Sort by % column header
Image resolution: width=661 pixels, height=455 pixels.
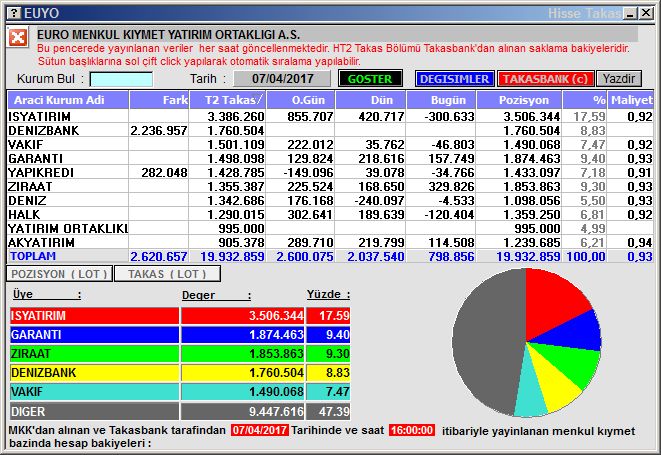tap(585, 100)
